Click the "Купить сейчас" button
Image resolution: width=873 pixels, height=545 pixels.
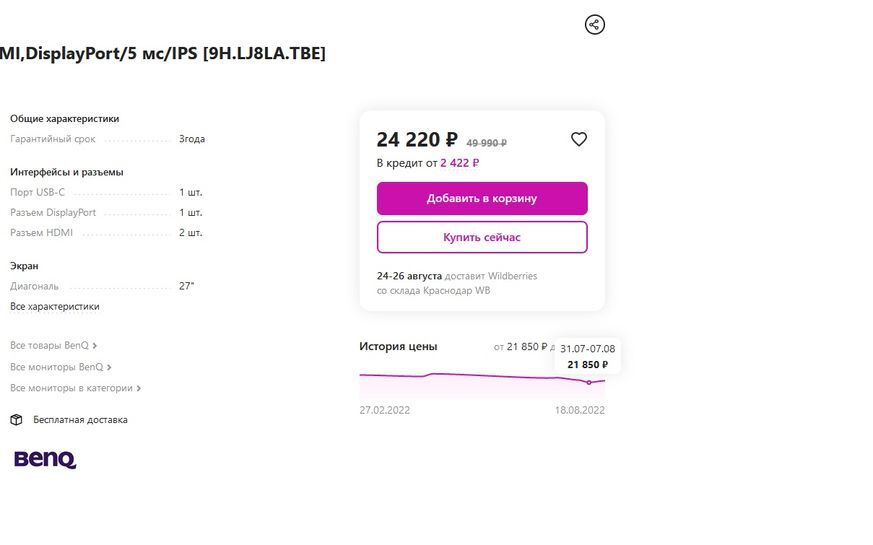tap(482, 237)
